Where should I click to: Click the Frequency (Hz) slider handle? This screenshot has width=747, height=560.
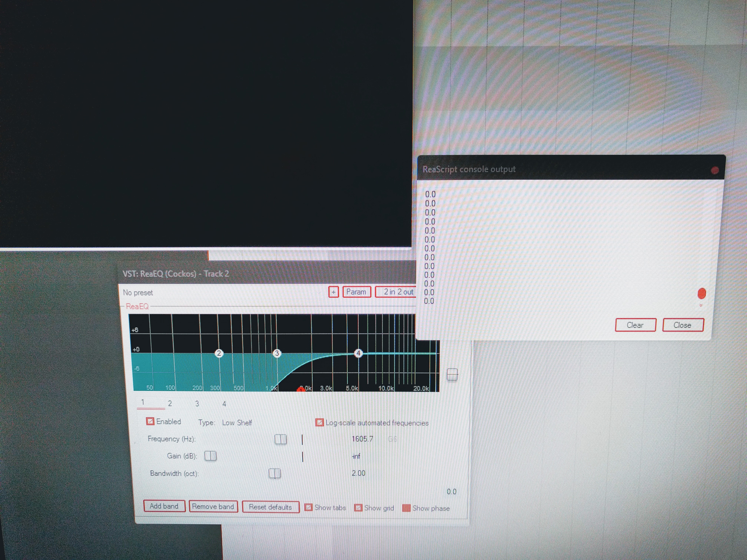[281, 439]
